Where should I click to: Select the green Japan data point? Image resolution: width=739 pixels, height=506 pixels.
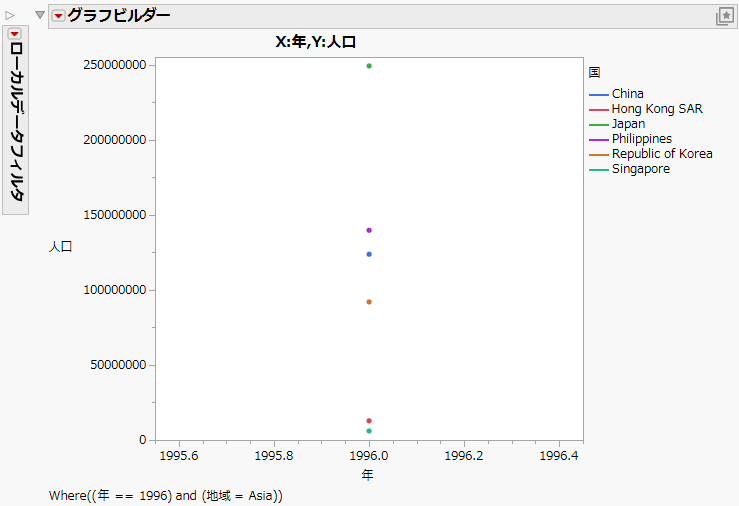(x=369, y=66)
